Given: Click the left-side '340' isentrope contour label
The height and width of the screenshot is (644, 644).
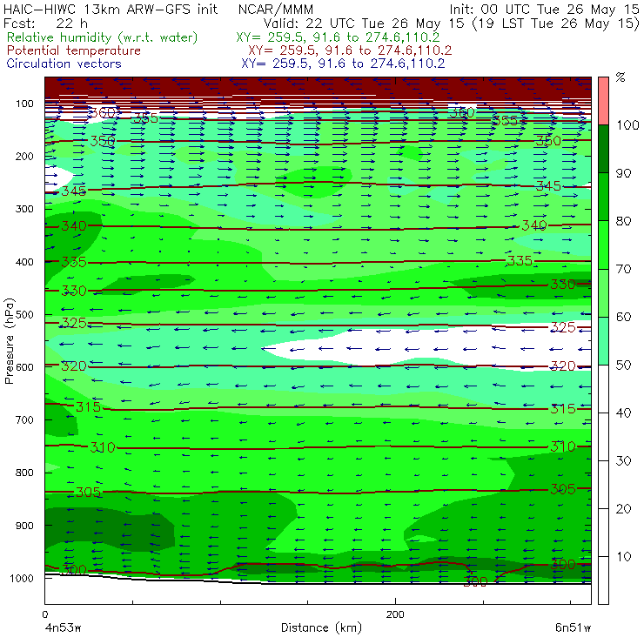Looking at the screenshot, I should pos(74,225).
